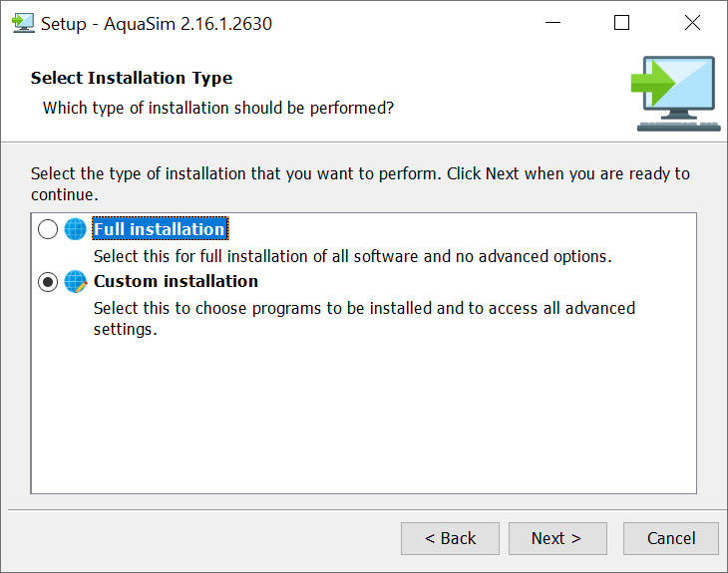This screenshot has height=573, width=728.
Task: Continue by clicking Next >
Action: click(x=557, y=539)
